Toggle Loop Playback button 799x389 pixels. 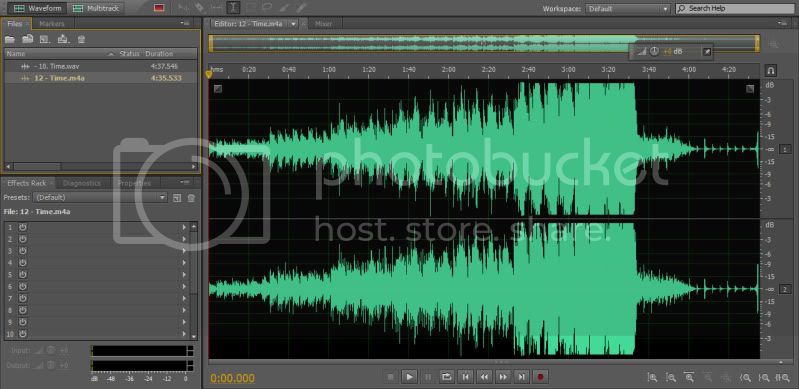click(x=446, y=377)
